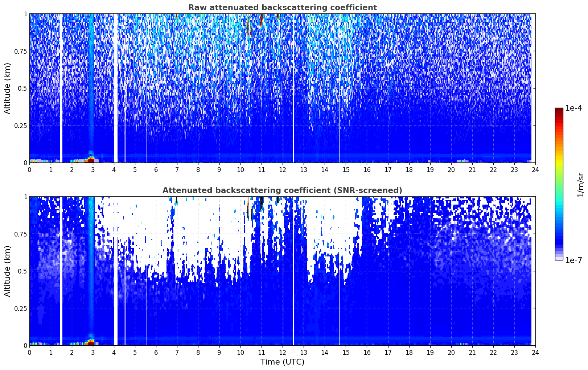Click hour tick '10' under the top plot
This screenshot has width=588, height=370.
pos(240,169)
